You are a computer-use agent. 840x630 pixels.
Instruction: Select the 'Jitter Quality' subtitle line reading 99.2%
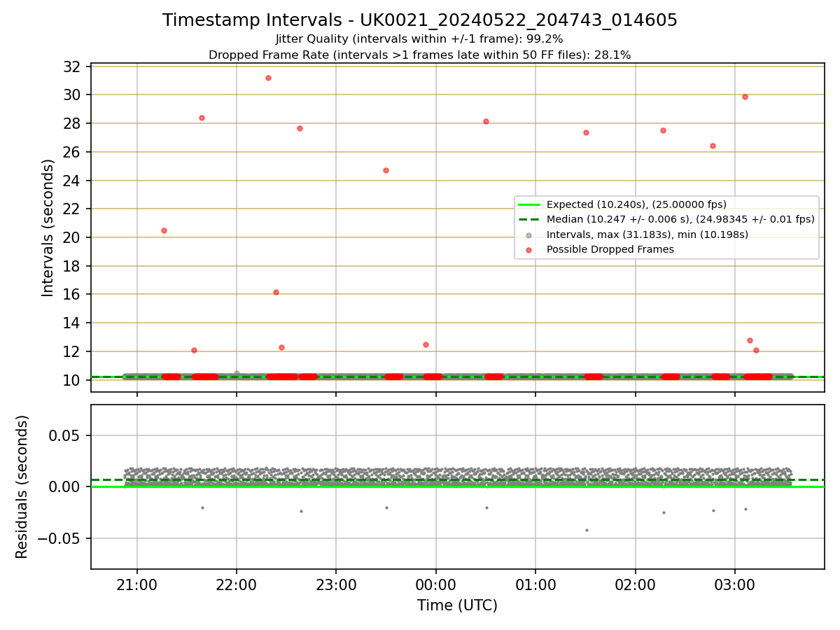(420, 39)
